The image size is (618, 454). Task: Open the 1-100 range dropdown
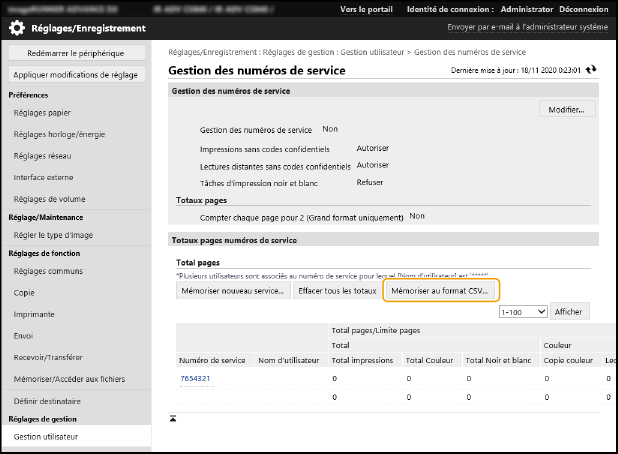(x=523, y=311)
